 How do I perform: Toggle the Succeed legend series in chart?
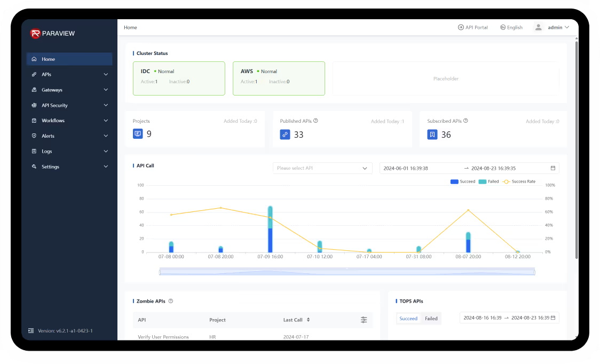pos(463,182)
